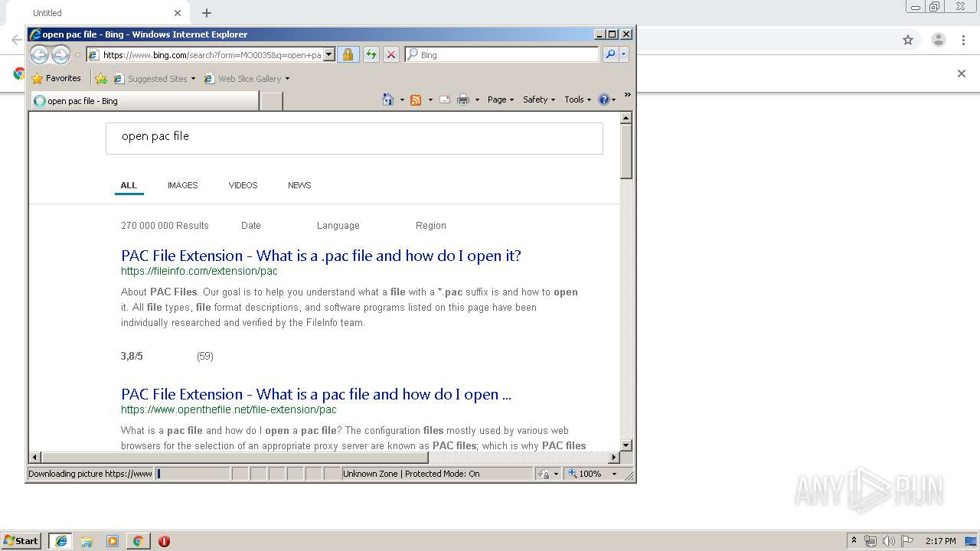Expand the feeds dropdown arrow
This screenshot has height=551, width=980.
click(x=430, y=99)
